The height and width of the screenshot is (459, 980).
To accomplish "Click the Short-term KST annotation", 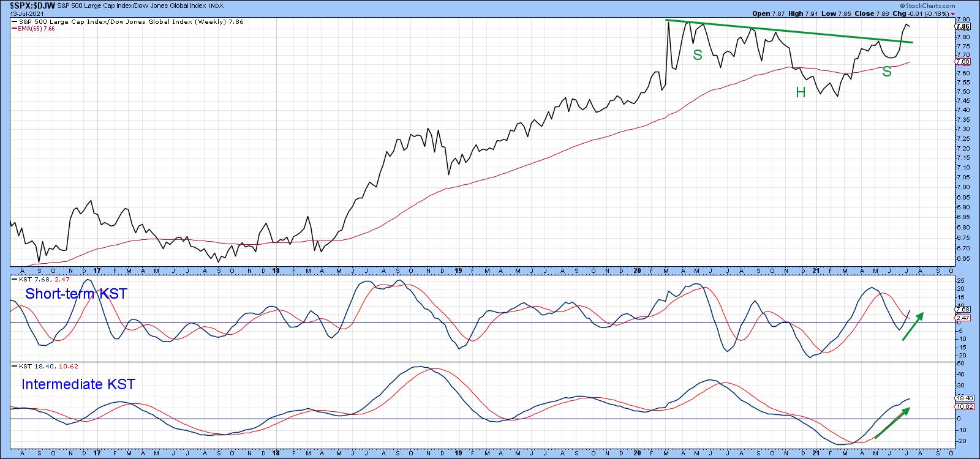I will [x=75, y=294].
